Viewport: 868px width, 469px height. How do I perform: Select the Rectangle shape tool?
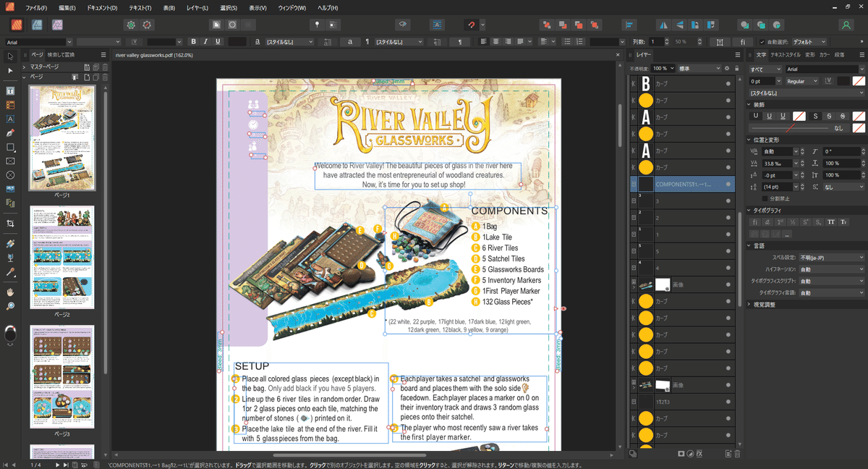(x=10, y=147)
